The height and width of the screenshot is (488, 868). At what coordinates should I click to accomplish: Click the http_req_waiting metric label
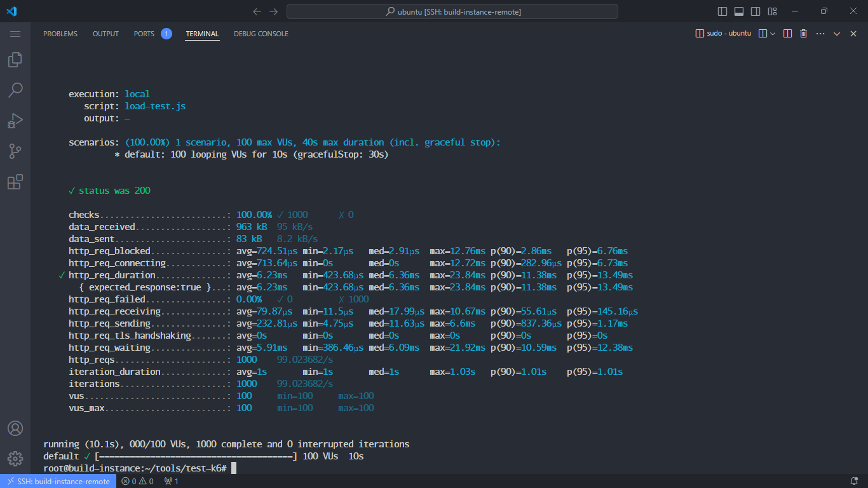[x=109, y=348]
